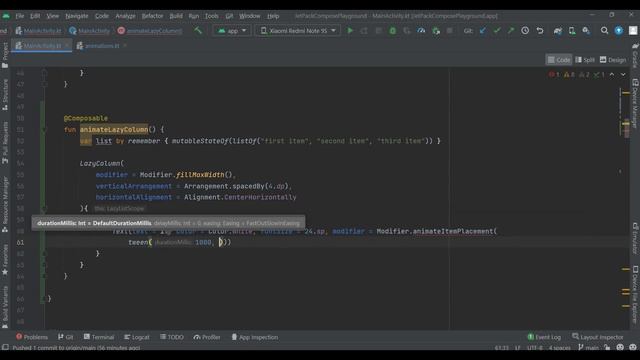Open the Pull Requests tool window

coord(5,143)
